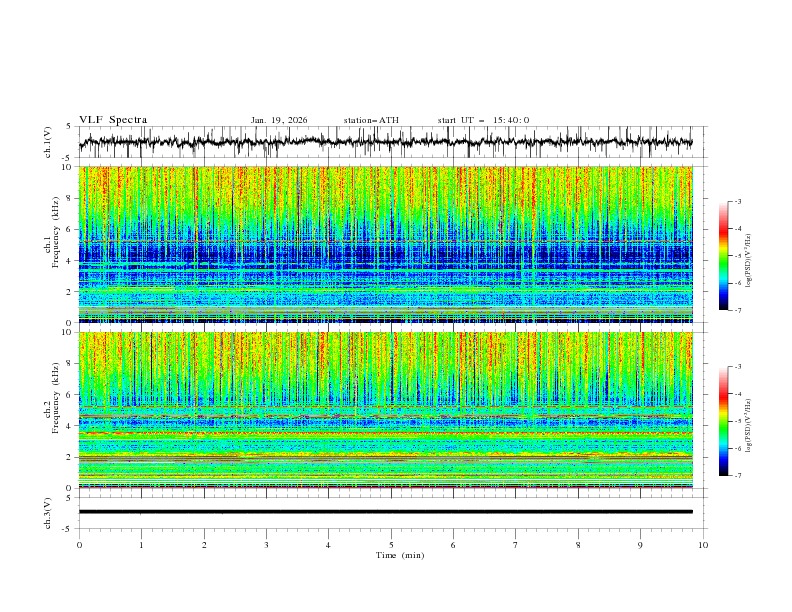Click the time axis tick label '10'
The width and height of the screenshot is (792, 612).
point(703,545)
